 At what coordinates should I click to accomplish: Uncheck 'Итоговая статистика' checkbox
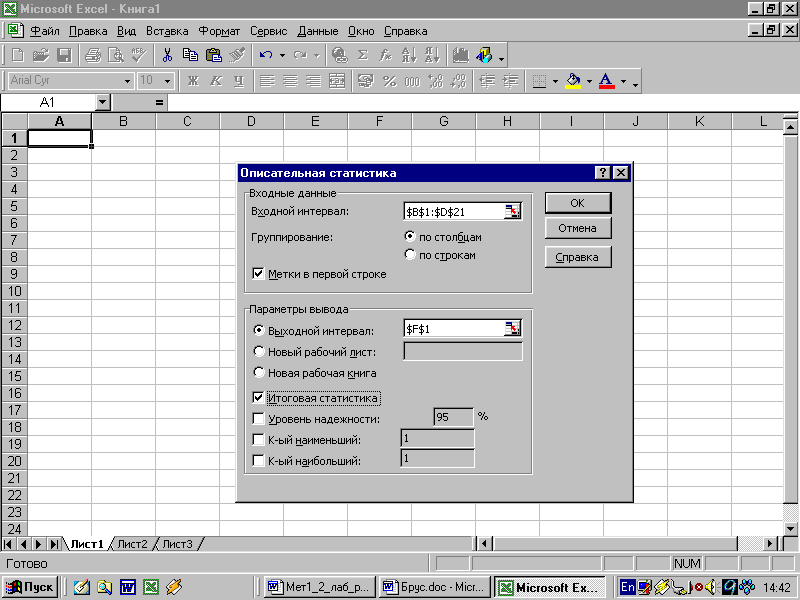(x=258, y=397)
